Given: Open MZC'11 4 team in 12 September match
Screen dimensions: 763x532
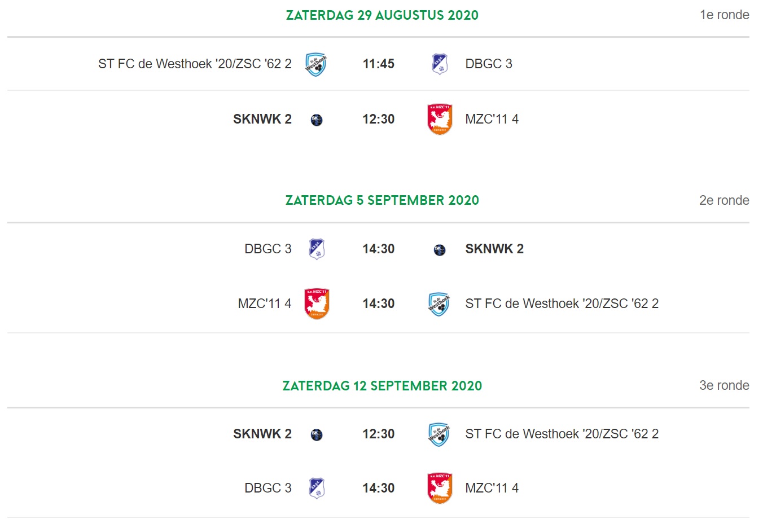Looking at the screenshot, I should click(x=492, y=488).
